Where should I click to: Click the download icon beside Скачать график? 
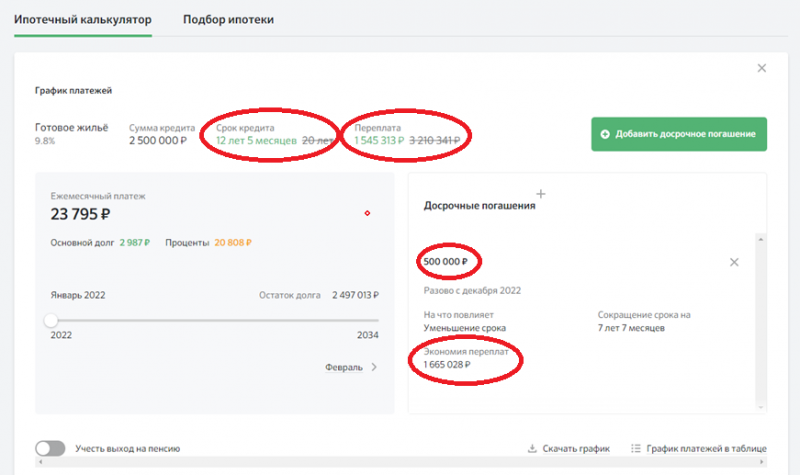(x=532, y=450)
